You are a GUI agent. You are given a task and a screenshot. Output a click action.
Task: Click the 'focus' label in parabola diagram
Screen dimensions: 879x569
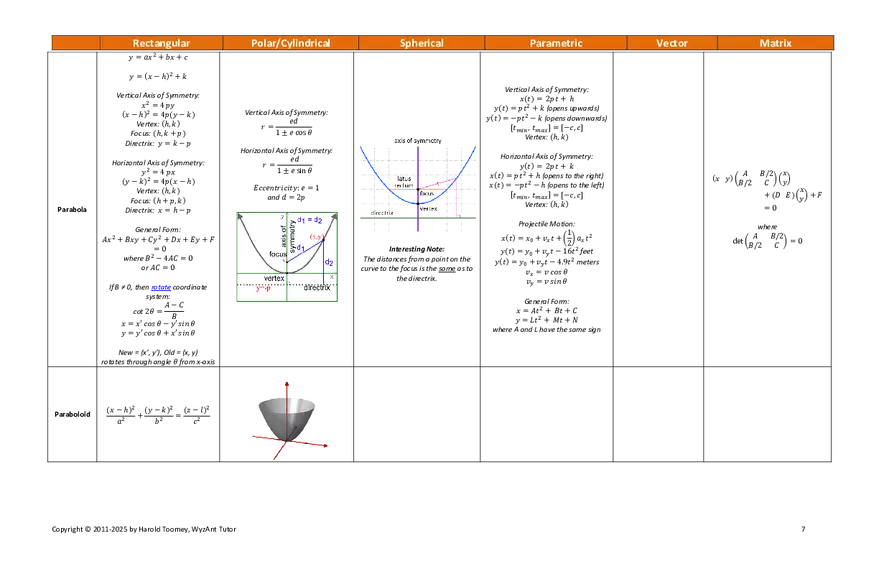click(278, 255)
